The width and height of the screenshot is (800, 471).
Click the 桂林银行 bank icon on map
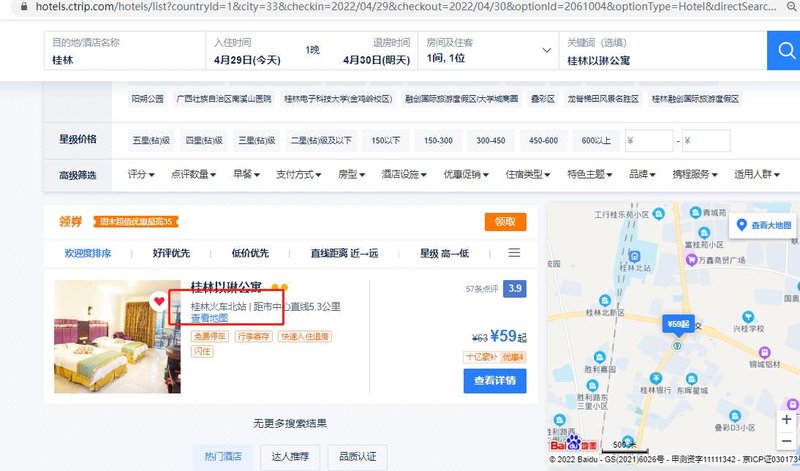pyautogui.click(x=656, y=378)
